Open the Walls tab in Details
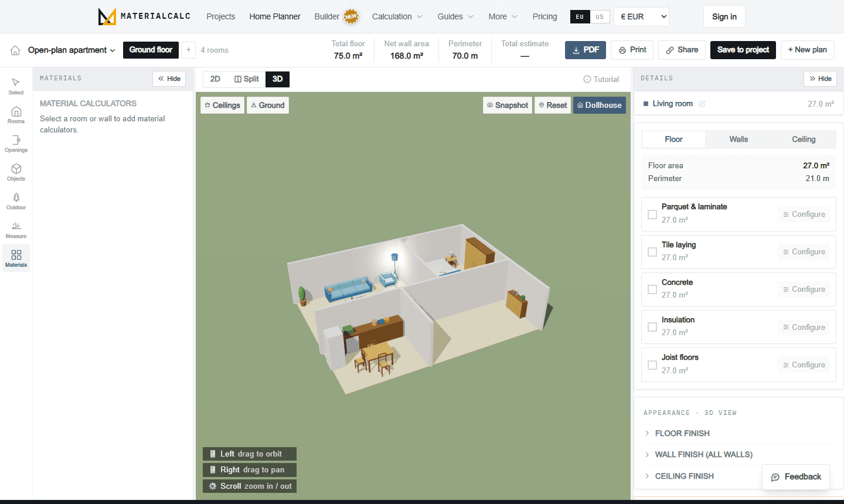Screen dimensions: 844x504 [x=738, y=139]
